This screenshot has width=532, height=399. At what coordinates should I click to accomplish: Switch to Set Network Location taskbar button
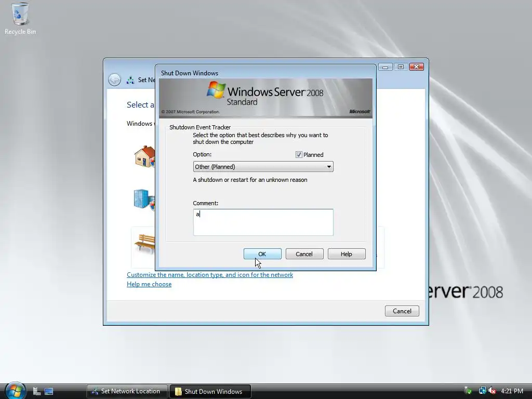point(127,391)
